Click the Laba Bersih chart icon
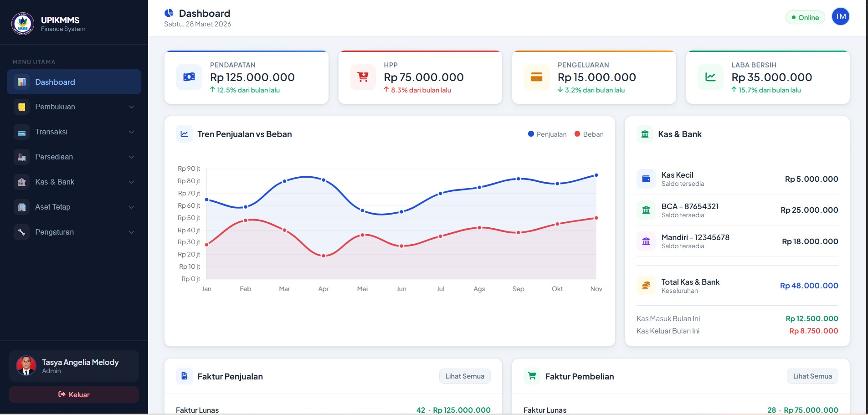The width and height of the screenshot is (868, 415). (x=710, y=77)
